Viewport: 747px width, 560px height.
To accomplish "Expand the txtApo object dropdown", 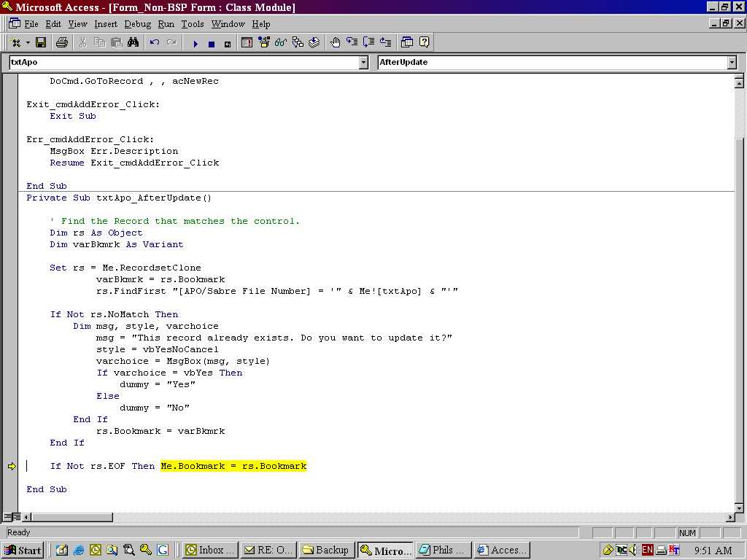I will pyautogui.click(x=363, y=63).
